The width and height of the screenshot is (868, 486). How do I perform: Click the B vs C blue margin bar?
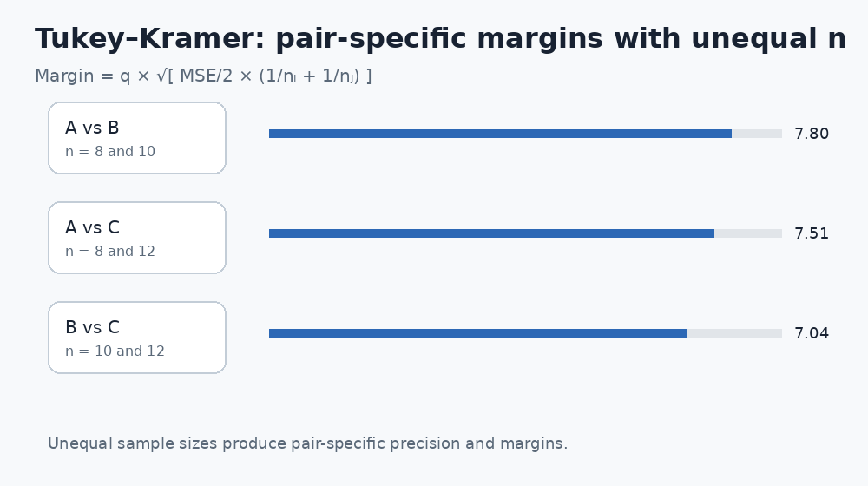(477, 333)
